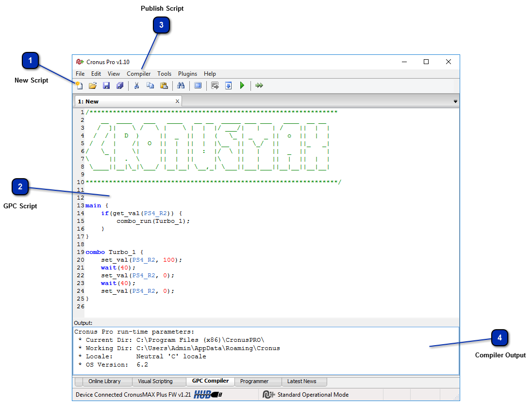Open the Edit menu
This screenshot has height=403, width=532.
click(x=96, y=74)
